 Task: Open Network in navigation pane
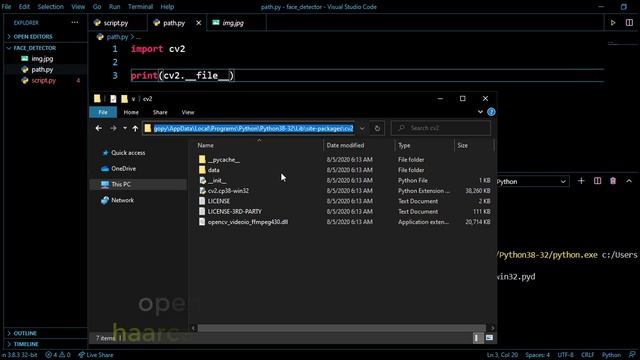pyautogui.click(x=122, y=200)
